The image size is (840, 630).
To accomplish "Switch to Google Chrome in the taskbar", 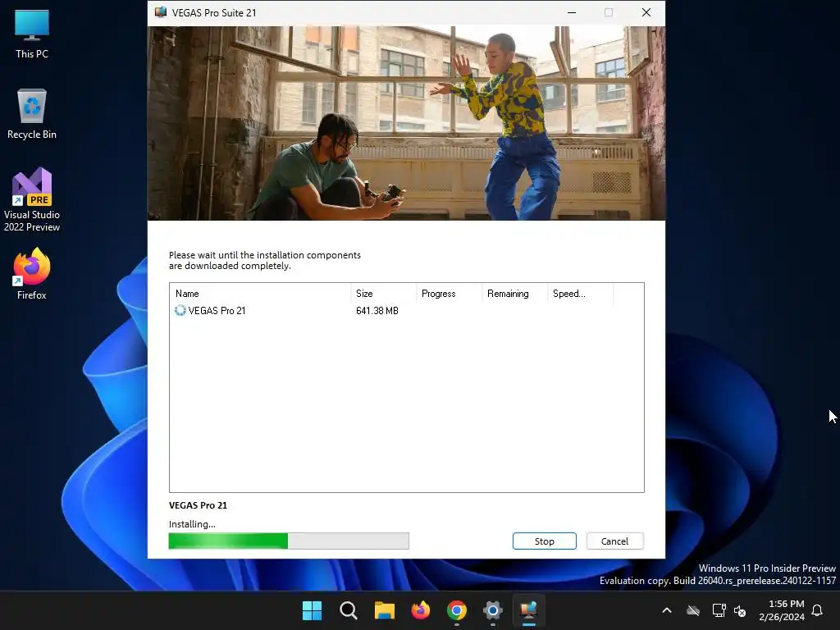I will tap(456, 610).
